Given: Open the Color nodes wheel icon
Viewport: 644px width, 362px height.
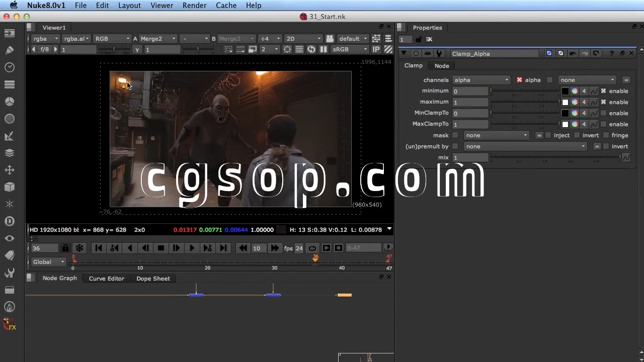Looking at the screenshot, I should pyautogui.click(x=10, y=102).
